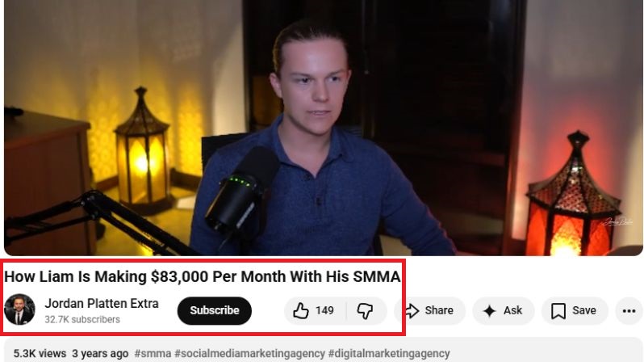
Task: Pause the video by clicking the player
Action: (324, 128)
